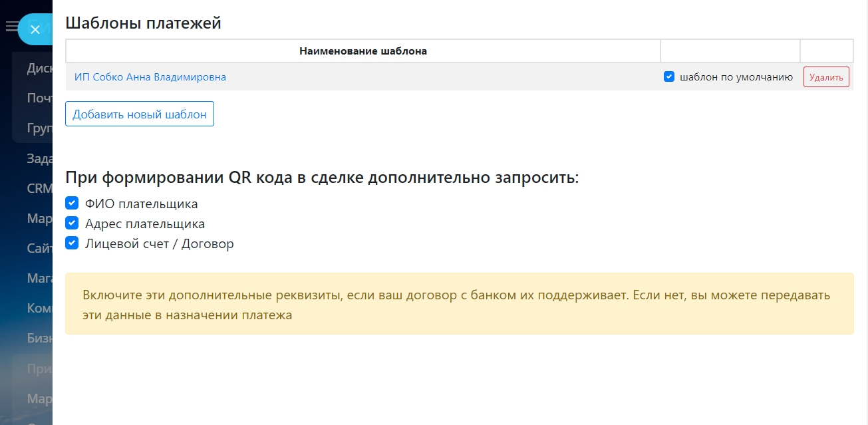
Task: Open the ИП Собко Анна Владимировна template
Action: click(x=150, y=77)
